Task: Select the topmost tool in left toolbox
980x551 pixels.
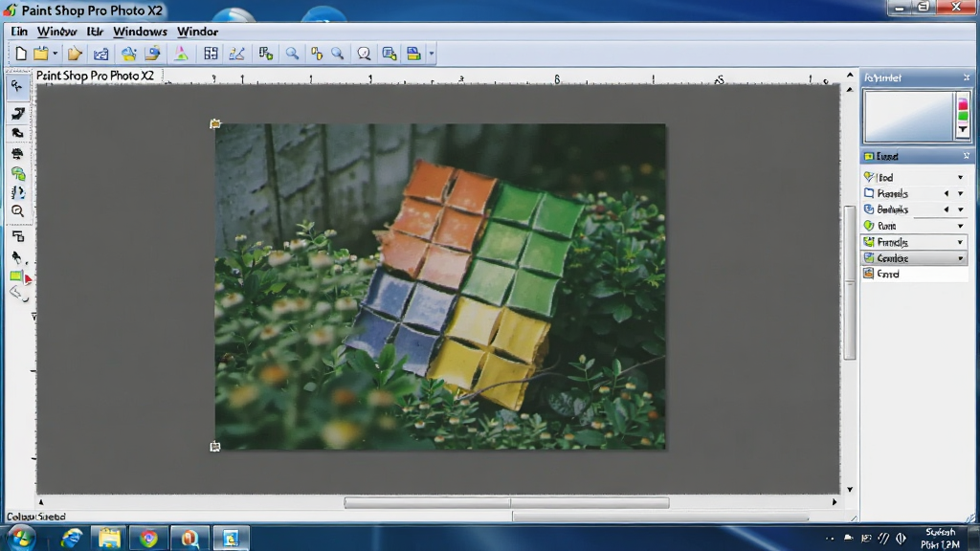Action: [17, 86]
